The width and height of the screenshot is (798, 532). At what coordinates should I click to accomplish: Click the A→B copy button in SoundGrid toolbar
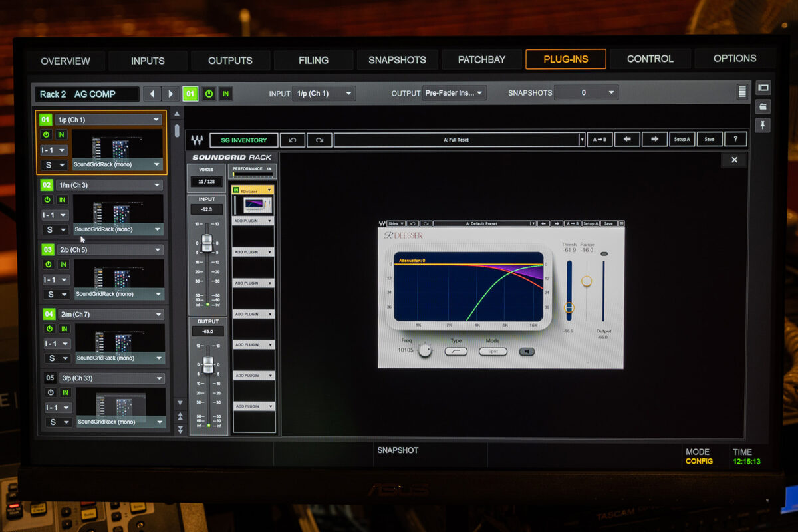pos(600,140)
